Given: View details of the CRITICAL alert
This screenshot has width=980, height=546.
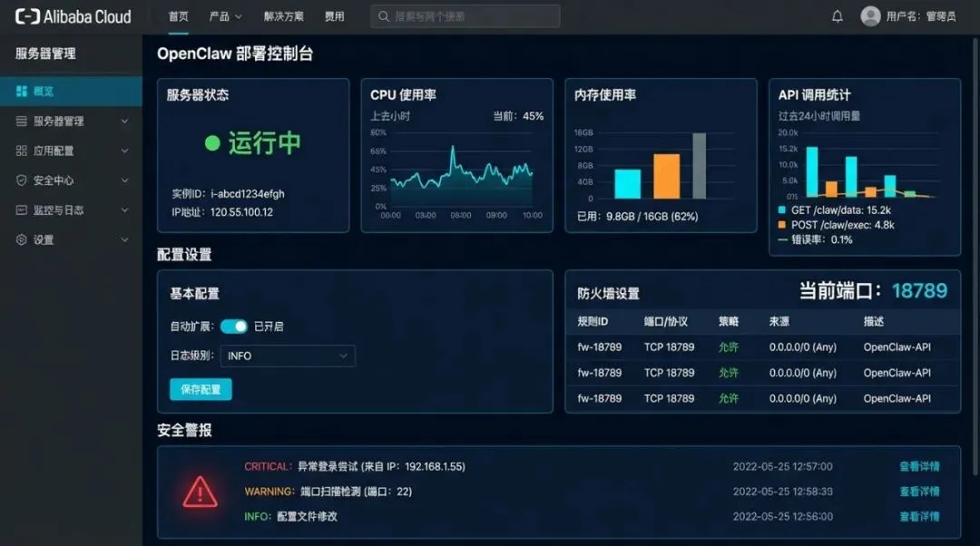Looking at the screenshot, I should pos(919,467).
